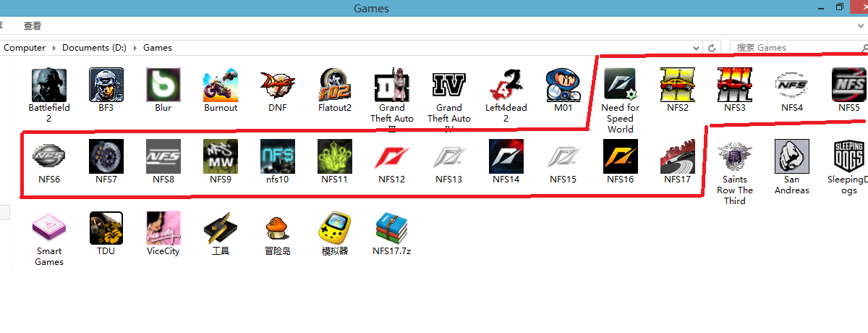This screenshot has height=333, width=868.
Task: Select the NFS15 game icon
Action: tap(563, 157)
